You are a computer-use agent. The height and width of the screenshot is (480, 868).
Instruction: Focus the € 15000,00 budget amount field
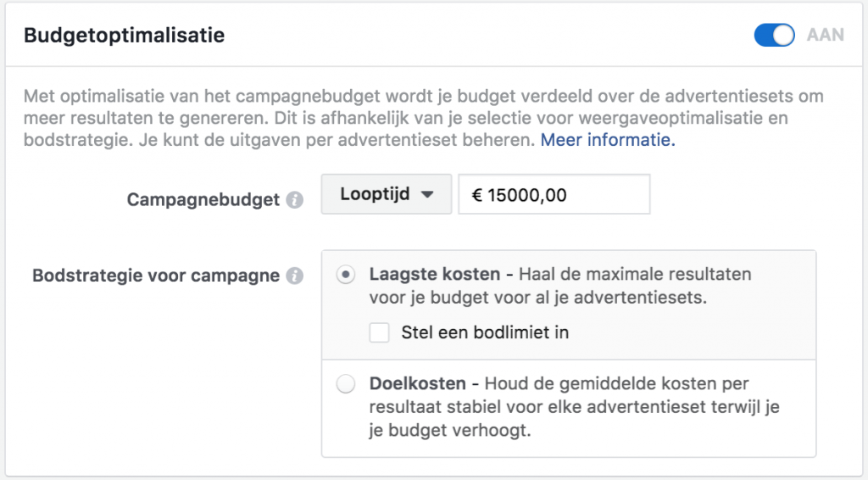(554, 194)
